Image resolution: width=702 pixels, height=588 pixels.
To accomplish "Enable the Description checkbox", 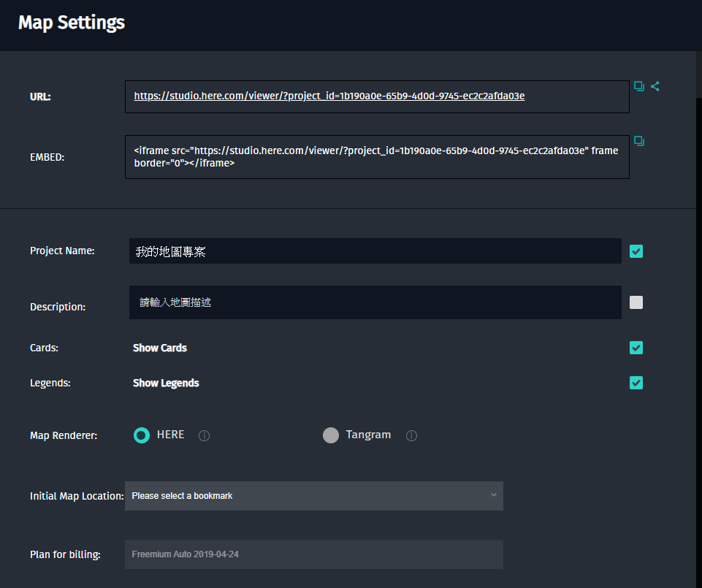I will [x=636, y=302].
